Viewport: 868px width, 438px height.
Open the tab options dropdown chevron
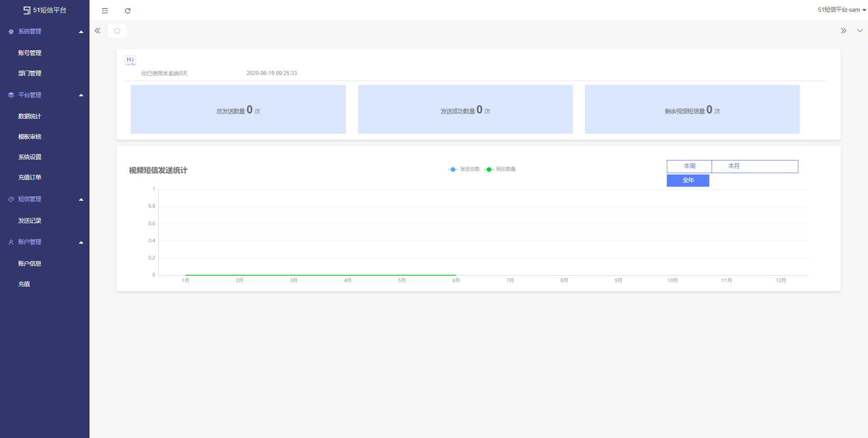pyautogui.click(x=860, y=31)
